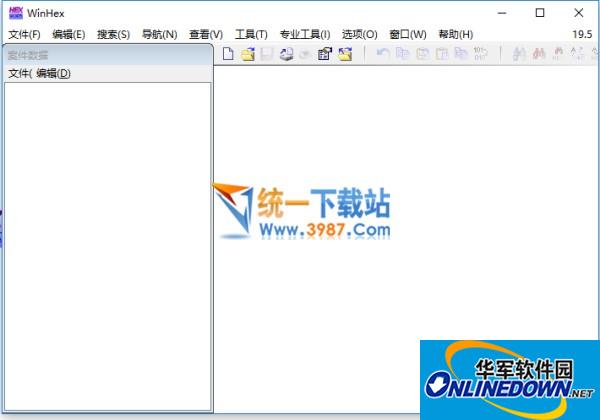
Task: Open the 帮助(H) menu
Action: coord(456,34)
